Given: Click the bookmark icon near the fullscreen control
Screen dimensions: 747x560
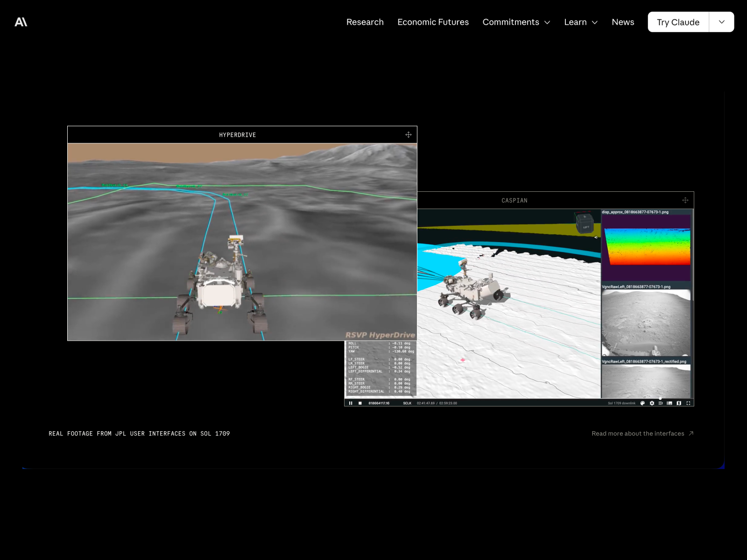Looking at the screenshot, I should tap(678, 403).
